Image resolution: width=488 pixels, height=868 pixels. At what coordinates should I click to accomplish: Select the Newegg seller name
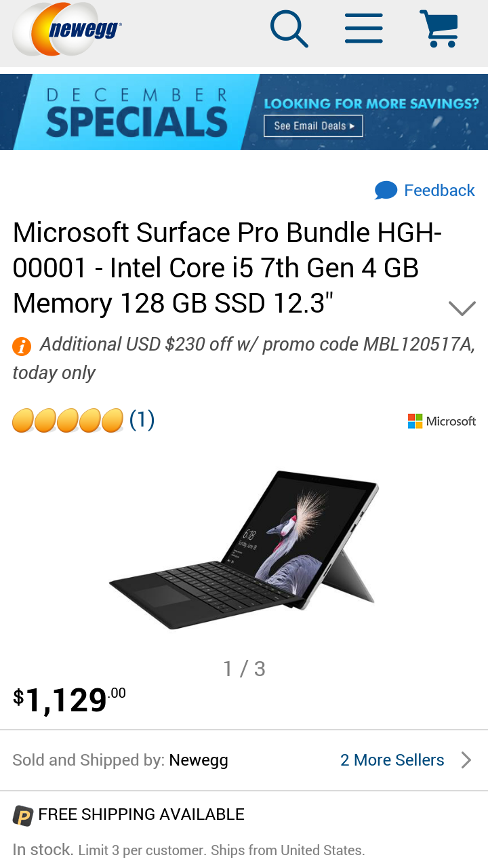[199, 760]
